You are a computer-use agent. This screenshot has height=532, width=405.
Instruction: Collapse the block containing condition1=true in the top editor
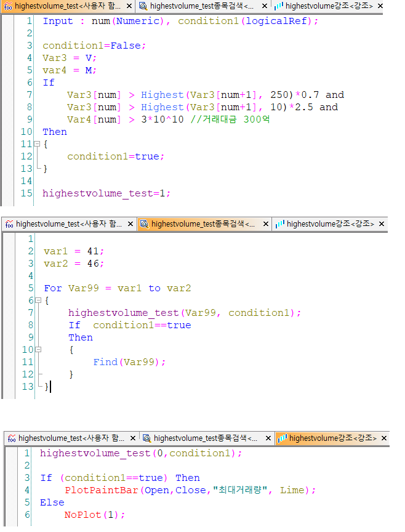[x=36, y=144]
